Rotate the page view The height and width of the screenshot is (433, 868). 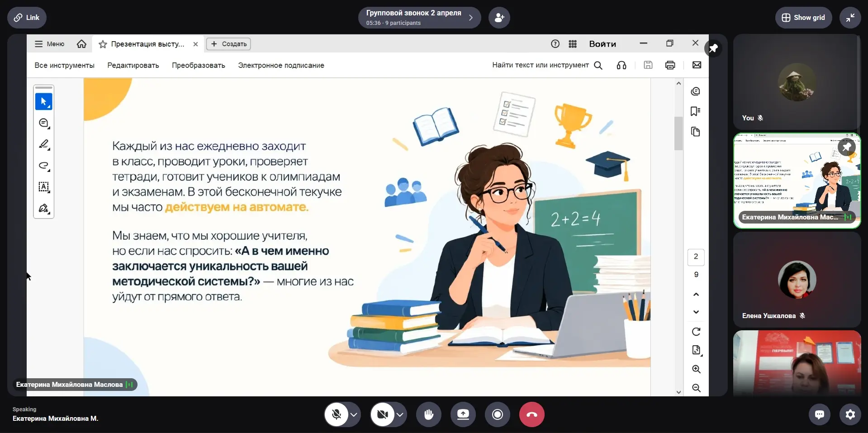point(696,332)
